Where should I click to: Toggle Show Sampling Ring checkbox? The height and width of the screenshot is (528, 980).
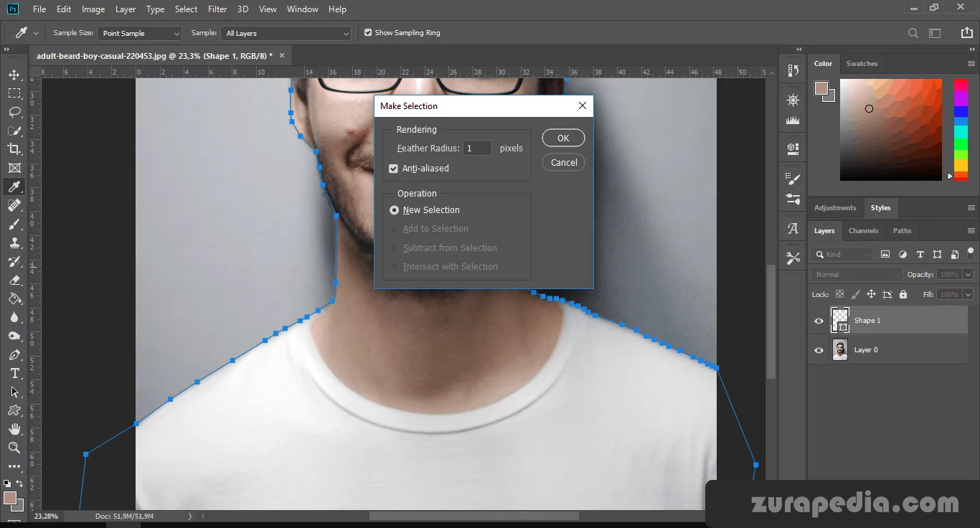pos(368,33)
